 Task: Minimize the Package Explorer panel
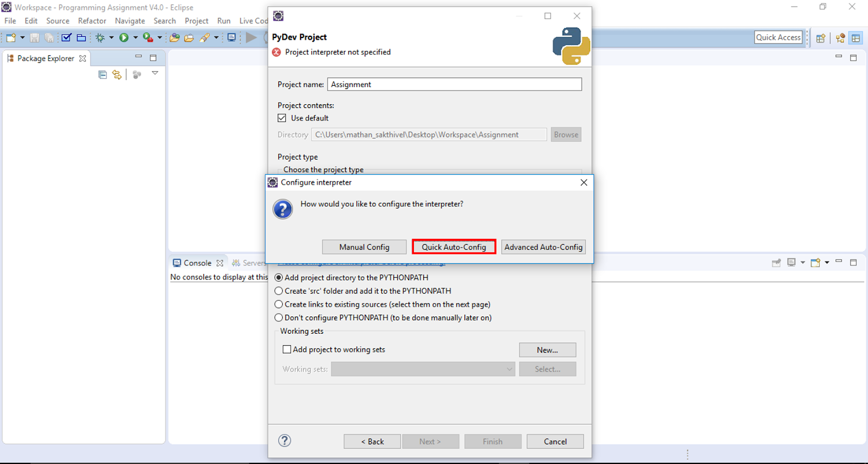(138, 57)
